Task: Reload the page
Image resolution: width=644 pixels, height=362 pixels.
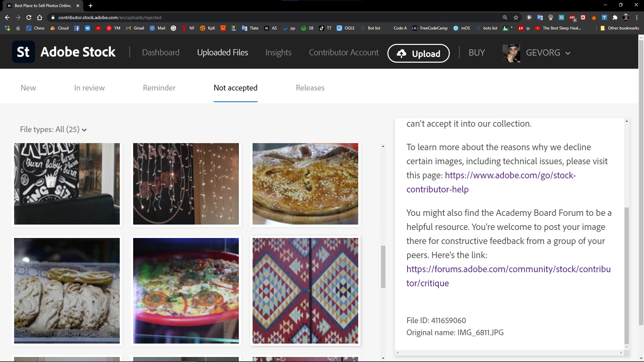Action: click(x=29, y=17)
